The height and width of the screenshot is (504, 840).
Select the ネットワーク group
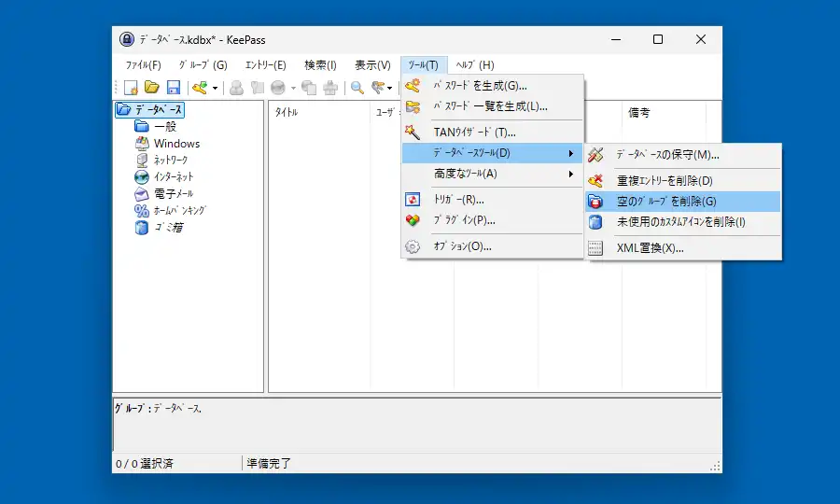171,161
